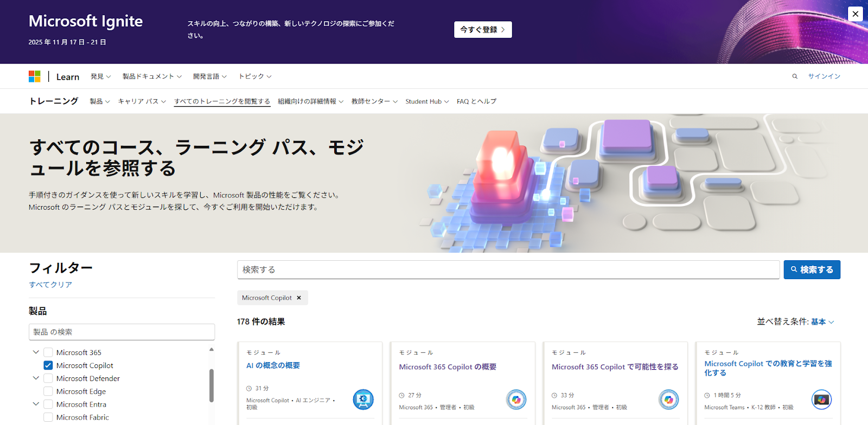Click the blue 検索する button
This screenshot has height=425, width=868.
tap(812, 270)
